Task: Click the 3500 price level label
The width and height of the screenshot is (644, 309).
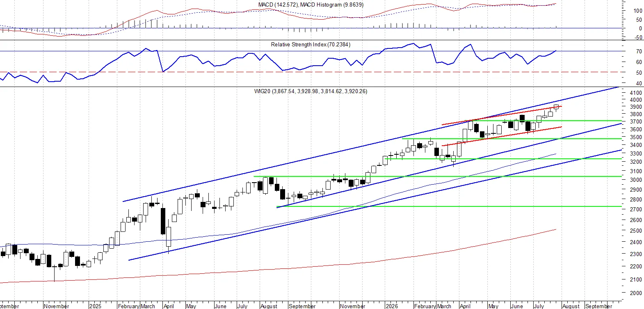Action: (636, 137)
